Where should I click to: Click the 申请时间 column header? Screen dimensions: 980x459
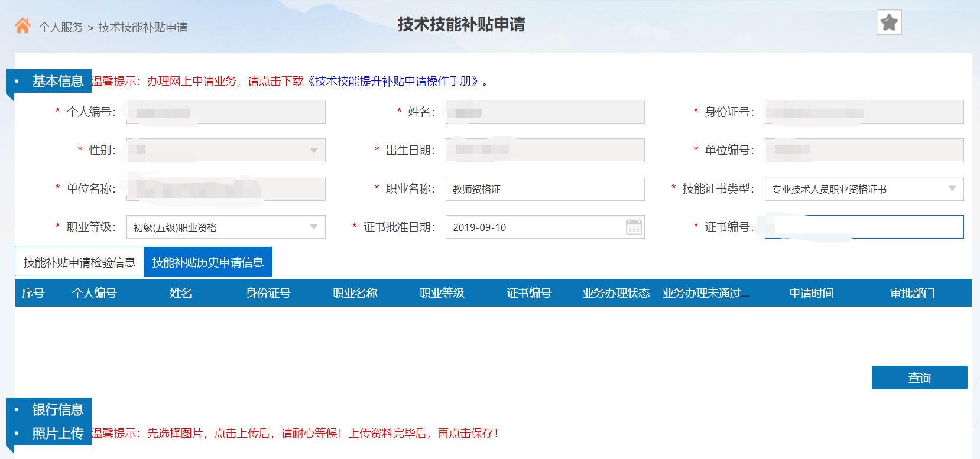811,293
